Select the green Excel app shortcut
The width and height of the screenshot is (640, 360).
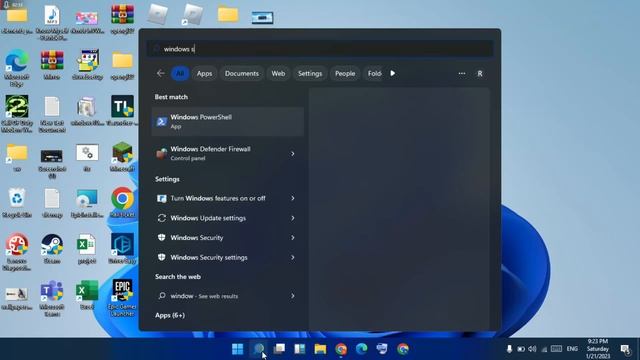point(87,294)
